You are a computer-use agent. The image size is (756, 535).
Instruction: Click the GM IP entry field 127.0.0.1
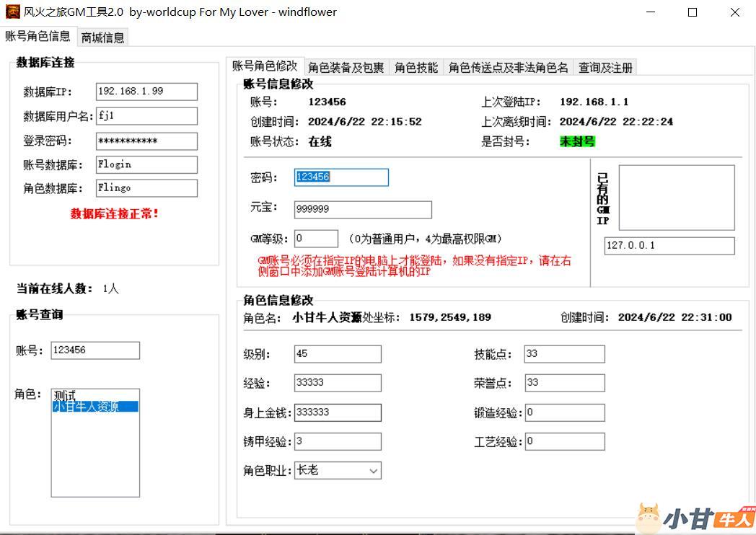pyautogui.click(x=669, y=246)
